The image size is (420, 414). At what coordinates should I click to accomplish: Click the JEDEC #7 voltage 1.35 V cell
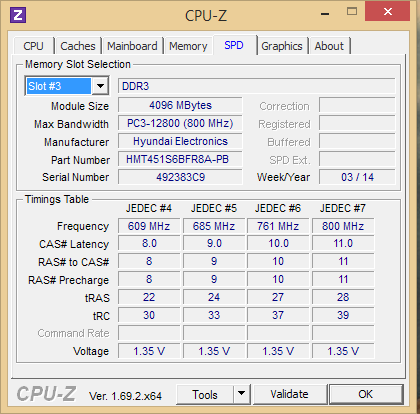(343, 351)
